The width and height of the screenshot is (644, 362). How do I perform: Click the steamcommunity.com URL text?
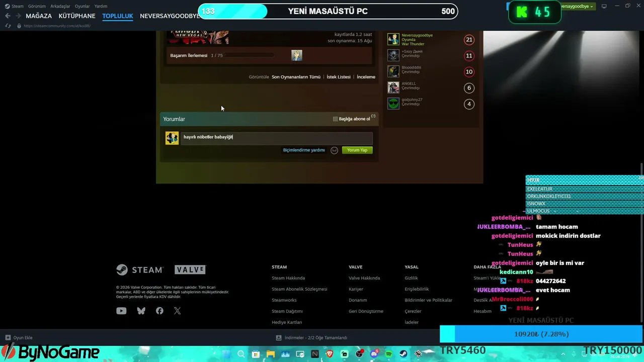pos(57,26)
